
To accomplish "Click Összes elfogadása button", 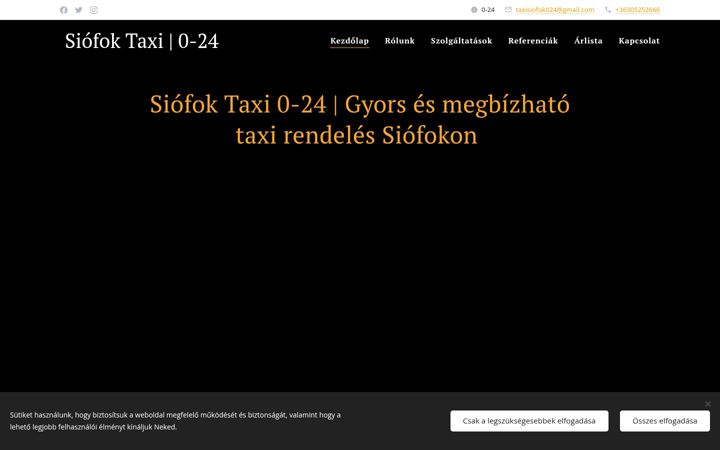I will [x=665, y=421].
